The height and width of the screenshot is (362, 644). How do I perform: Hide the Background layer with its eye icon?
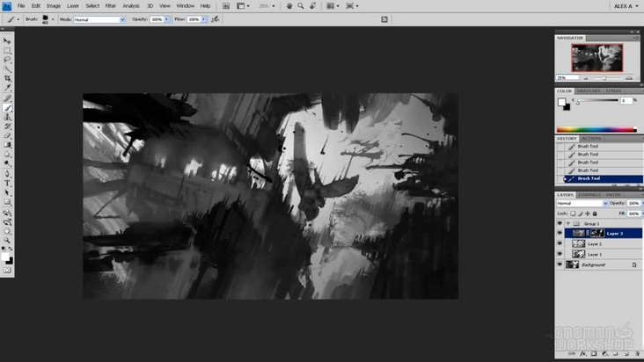560,264
